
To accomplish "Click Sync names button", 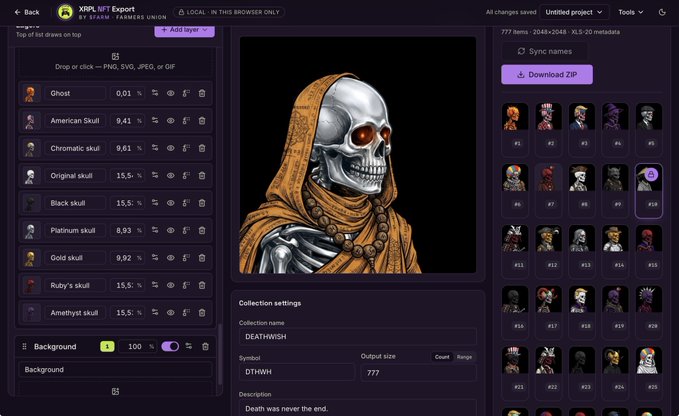I will (x=545, y=51).
